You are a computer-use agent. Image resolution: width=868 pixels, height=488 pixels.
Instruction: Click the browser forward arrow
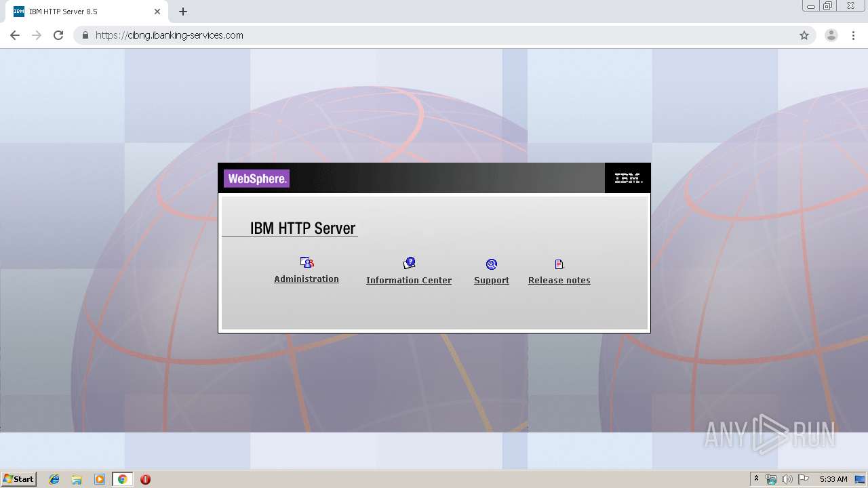tap(37, 35)
